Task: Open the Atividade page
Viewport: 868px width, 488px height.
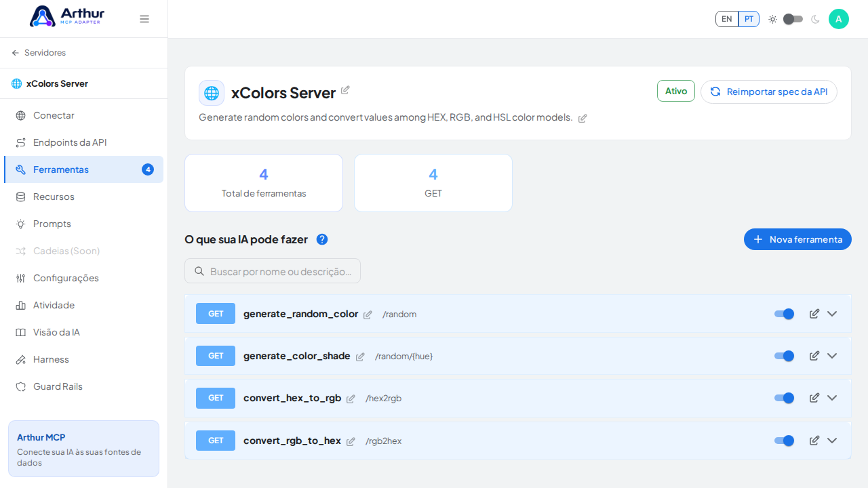Action: [83, 305]
